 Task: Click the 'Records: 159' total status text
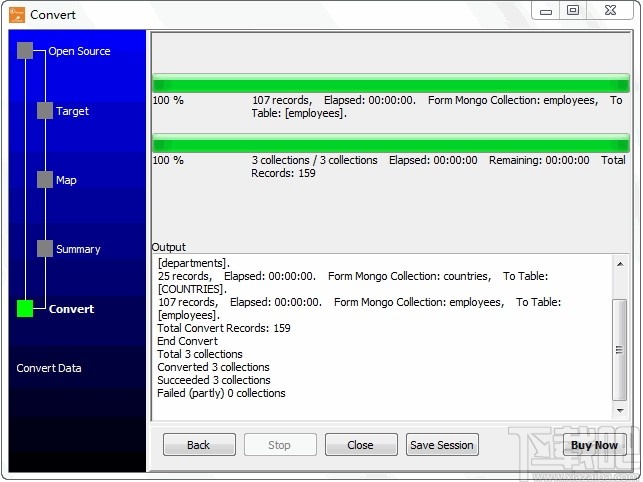click(x=283, y=173)
